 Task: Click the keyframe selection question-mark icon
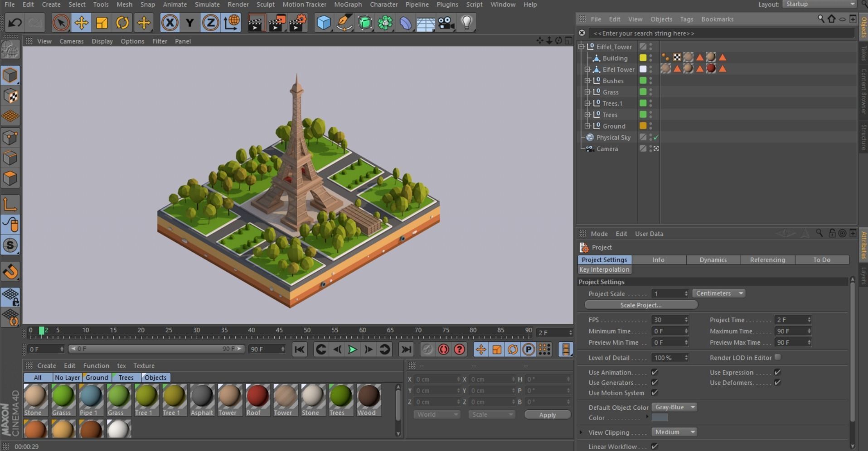(460, 349)
